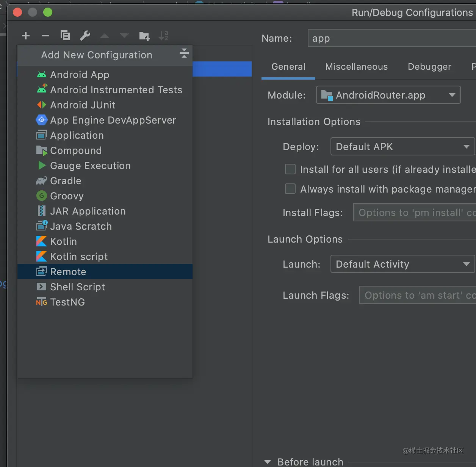
Task: Choose Gauge Execution entry
Action: click(105, 166)
